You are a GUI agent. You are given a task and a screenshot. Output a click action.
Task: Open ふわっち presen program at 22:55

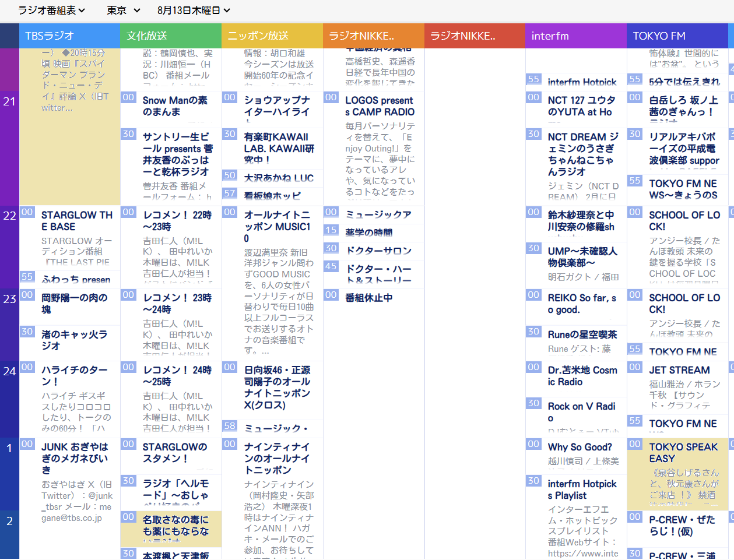coord(76,279)
